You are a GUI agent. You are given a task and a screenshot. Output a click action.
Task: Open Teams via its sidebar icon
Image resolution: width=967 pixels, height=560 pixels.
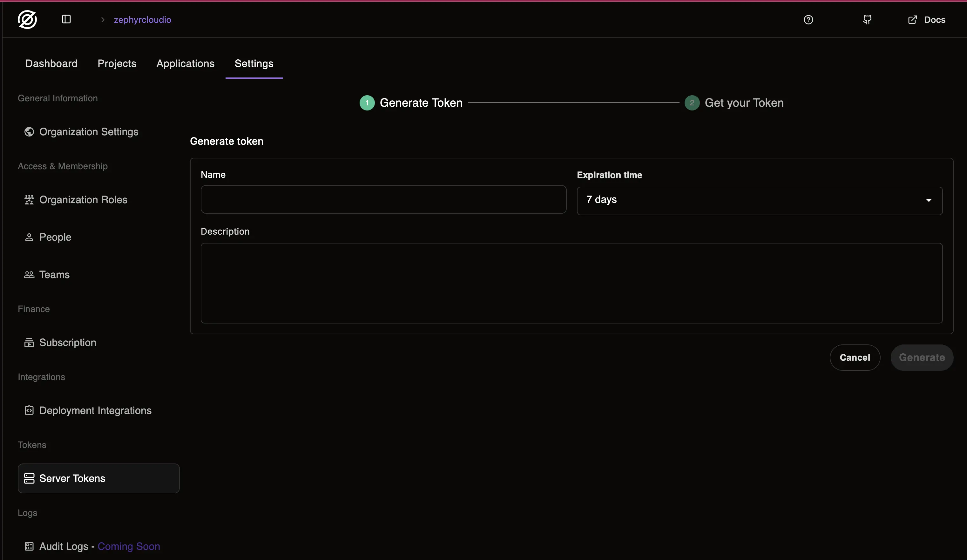pos(28,275)
